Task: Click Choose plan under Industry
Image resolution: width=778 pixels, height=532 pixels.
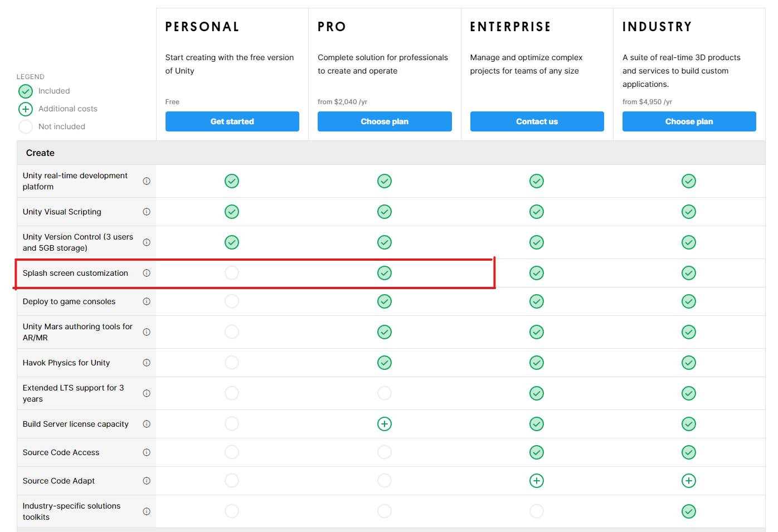Action: (689, 121)
